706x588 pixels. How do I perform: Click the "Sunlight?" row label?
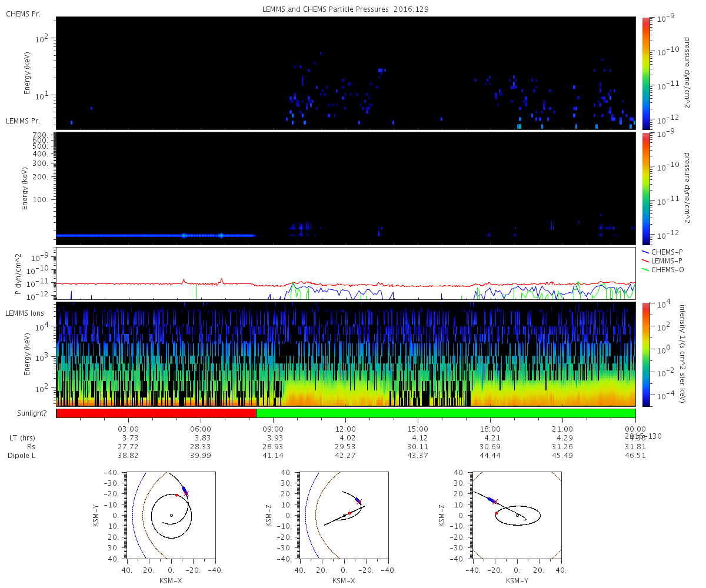coord(32,413)
